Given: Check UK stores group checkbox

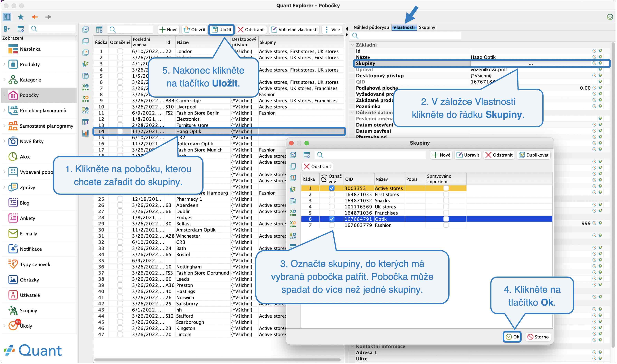Looking at the screenshot, I should point(332,207).
